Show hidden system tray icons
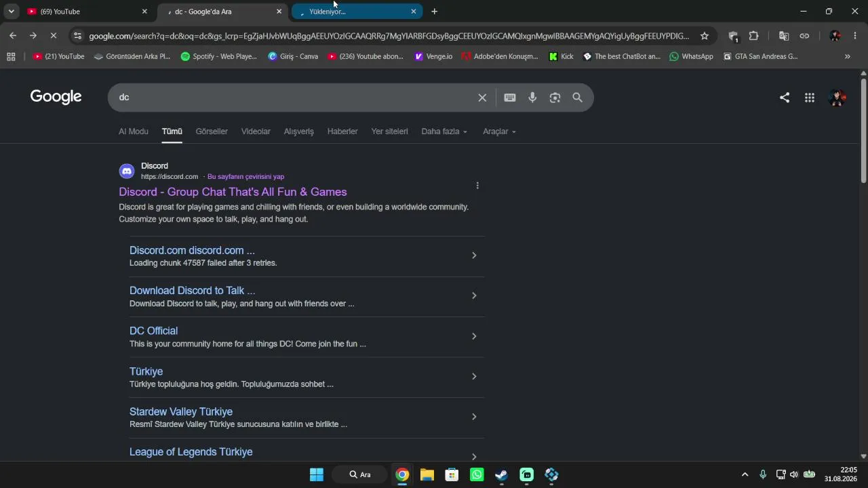Viewport: 868px width, 488px height. tap(745, 474)
